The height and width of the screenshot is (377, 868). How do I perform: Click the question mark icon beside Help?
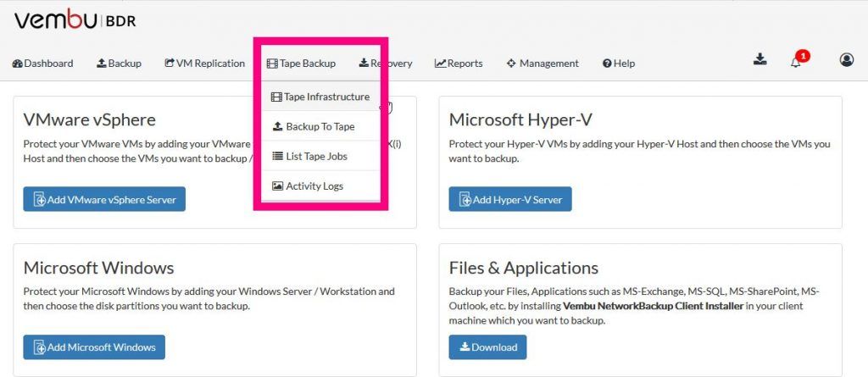point(607,64)
